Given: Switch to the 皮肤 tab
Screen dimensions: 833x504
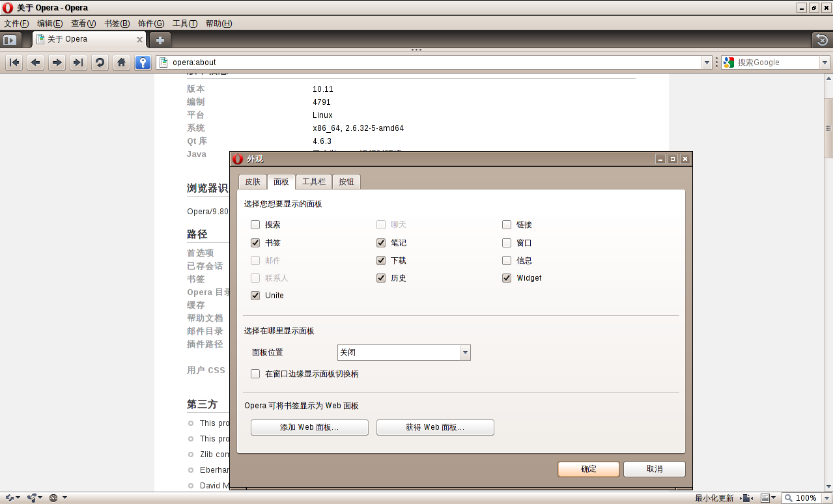Looking at the screenshot, I should [x=252, y=182].
